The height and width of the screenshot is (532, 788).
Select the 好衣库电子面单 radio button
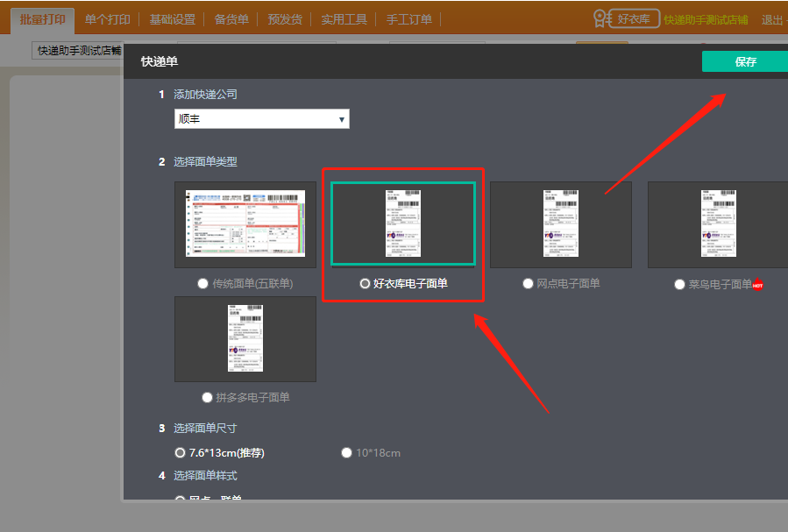[365, 284]
